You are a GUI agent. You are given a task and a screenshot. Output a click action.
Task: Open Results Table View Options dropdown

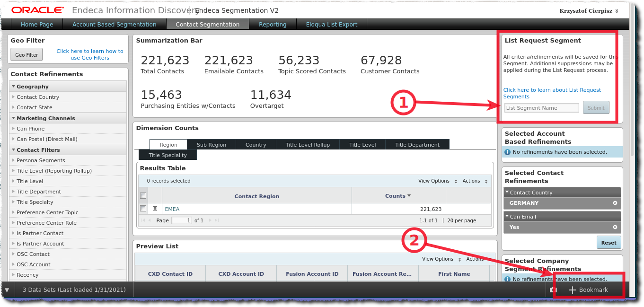pos(438,181)
